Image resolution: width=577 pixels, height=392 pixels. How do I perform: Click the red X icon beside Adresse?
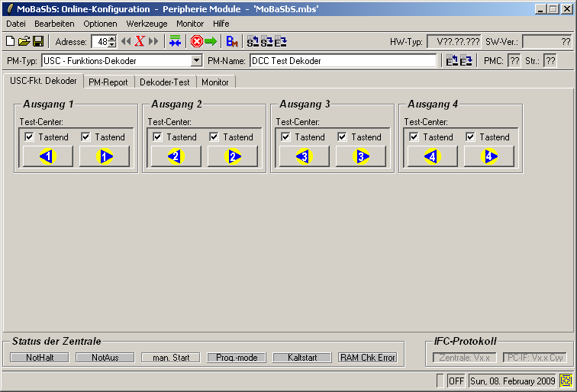tap(140, 41)
